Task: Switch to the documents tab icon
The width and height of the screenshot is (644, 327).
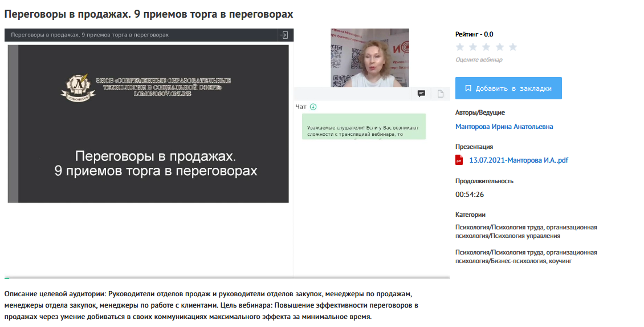Action: (441, 94)
